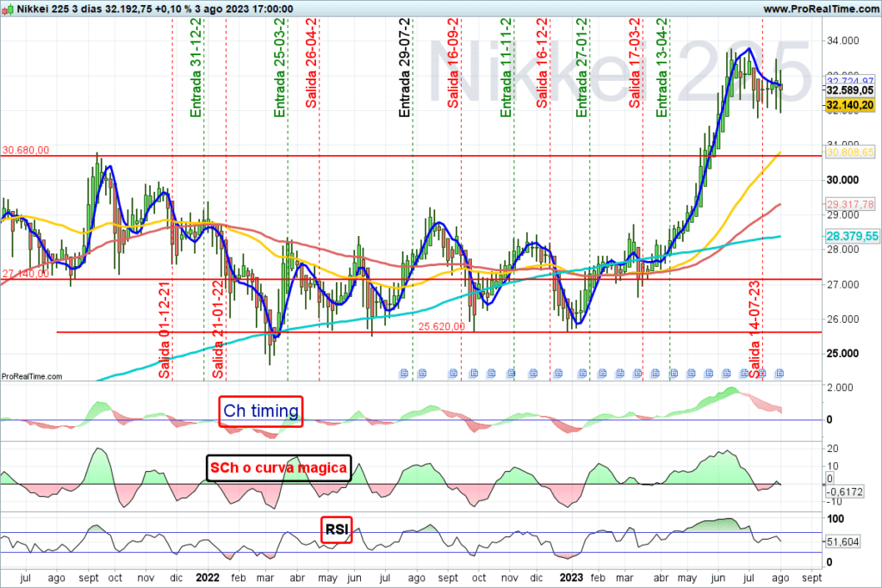This screenshot has height=588, width=882.
Task: Select the Entrada 13-04-2 vertical label
Action: point(662,67)
